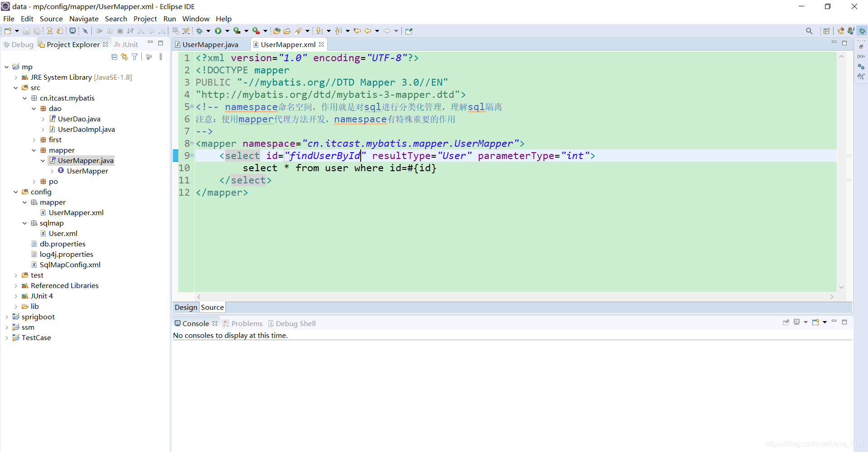Screen dimensions: 868x452
Task: Click the Terminate stop icon
Action: pos(120,31)
